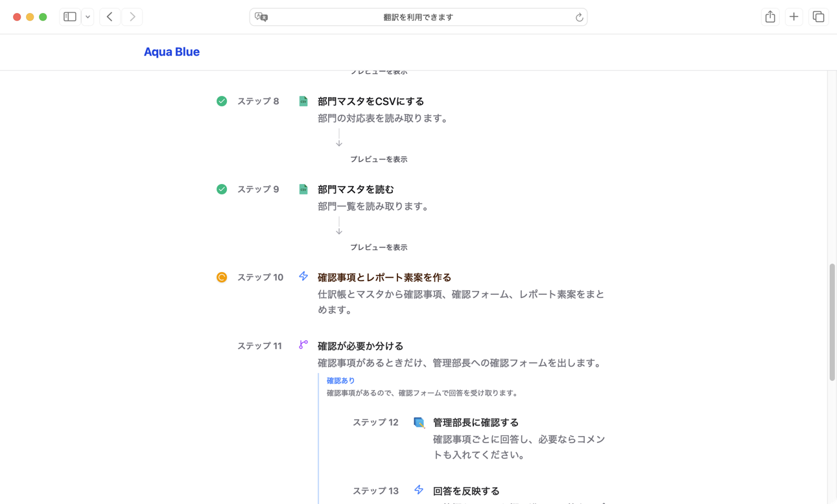This screenshot has width=837, height=504.
Task: Go forward with the forward arrow
Action: click(132, 17)
